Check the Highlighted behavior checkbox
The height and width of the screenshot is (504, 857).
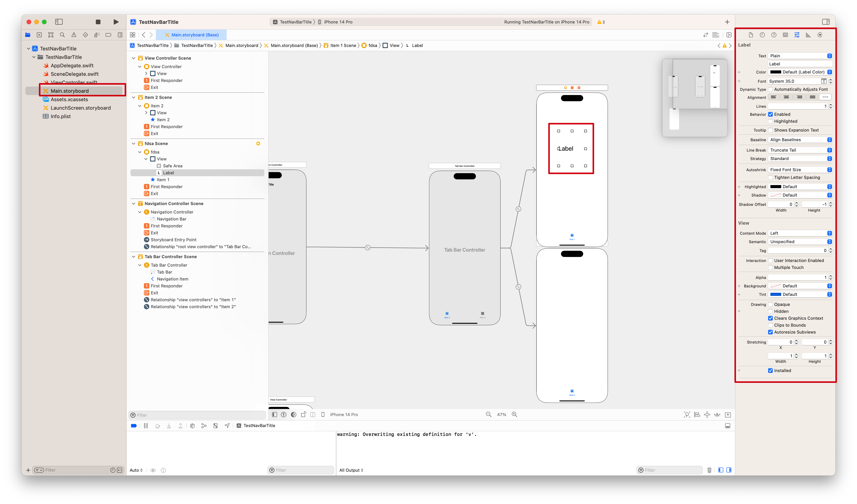770,121
